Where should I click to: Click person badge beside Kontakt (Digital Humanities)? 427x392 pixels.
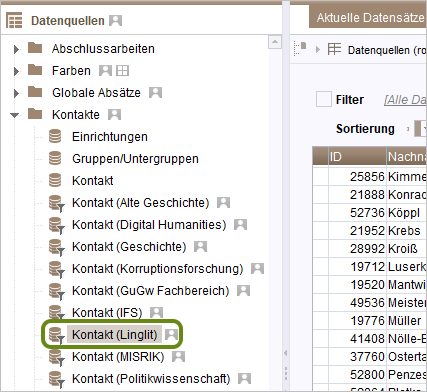(240, 225)
